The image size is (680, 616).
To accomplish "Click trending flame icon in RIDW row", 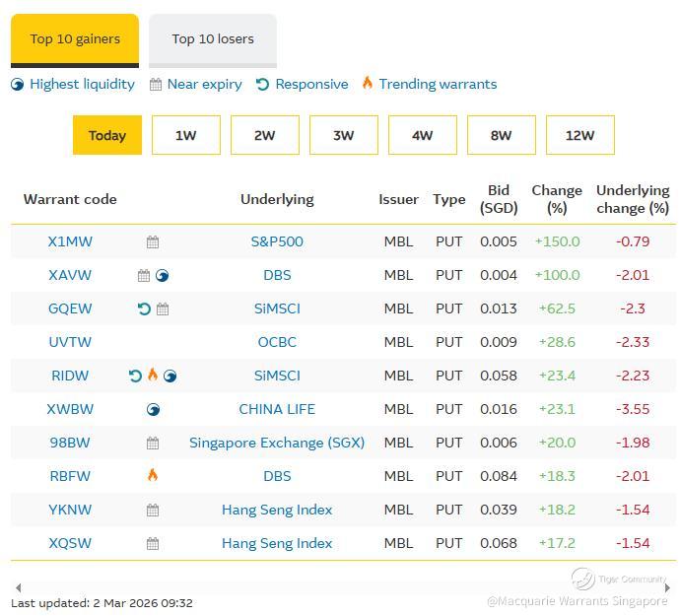I will [x=153, y=376].
